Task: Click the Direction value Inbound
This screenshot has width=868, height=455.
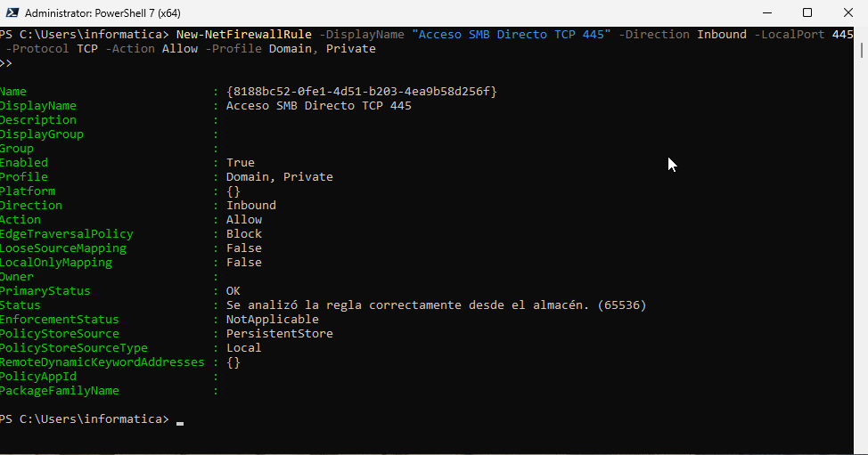Action: (x=251, y=206)
